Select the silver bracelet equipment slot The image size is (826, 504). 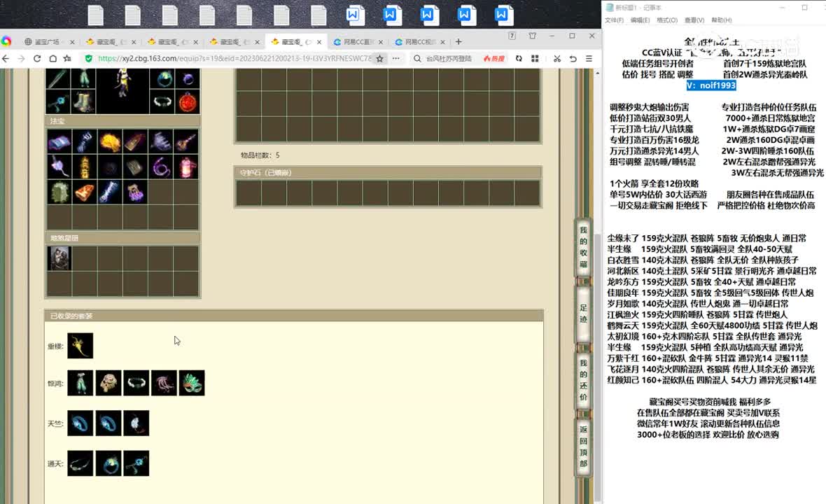coord(162,101)
